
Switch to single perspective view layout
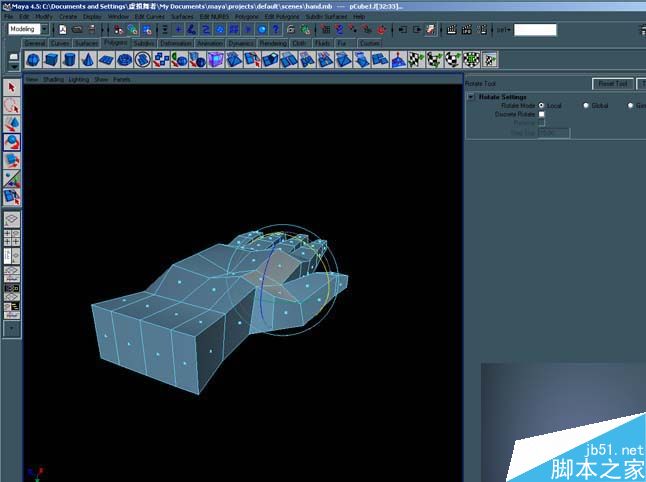(12, 219)
